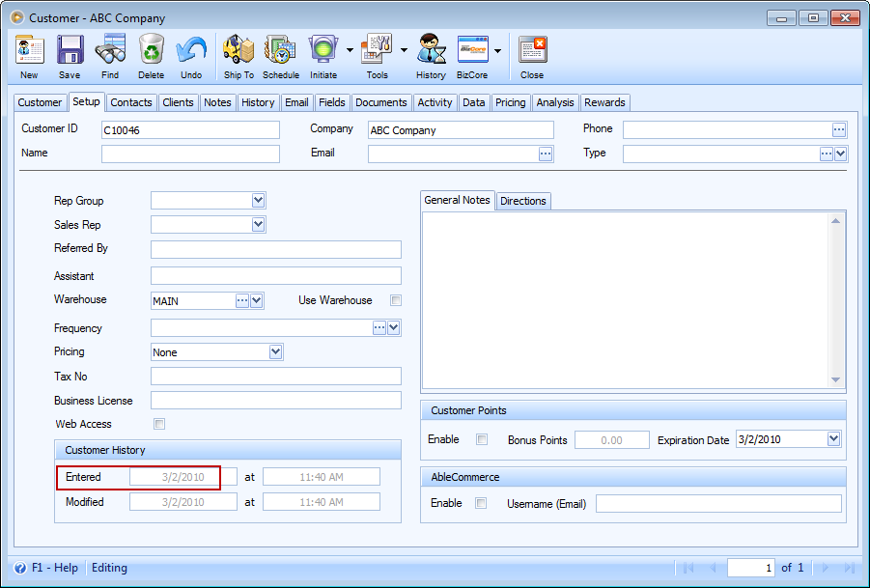Viewport: 870px width, 588px height.
Task: Switch to the Analysis tab
Action: click(x=555, y=102)
